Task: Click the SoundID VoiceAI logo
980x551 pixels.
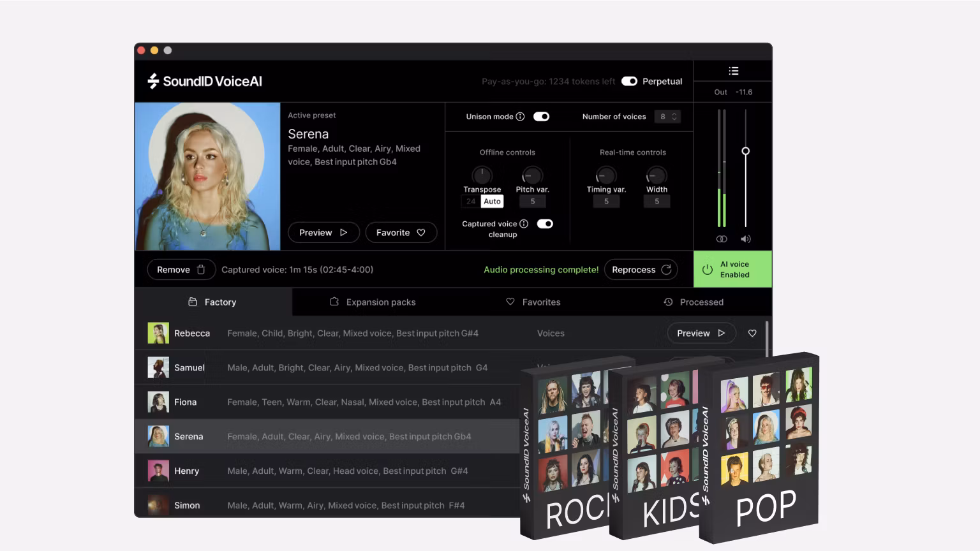Action: [205, 81]
